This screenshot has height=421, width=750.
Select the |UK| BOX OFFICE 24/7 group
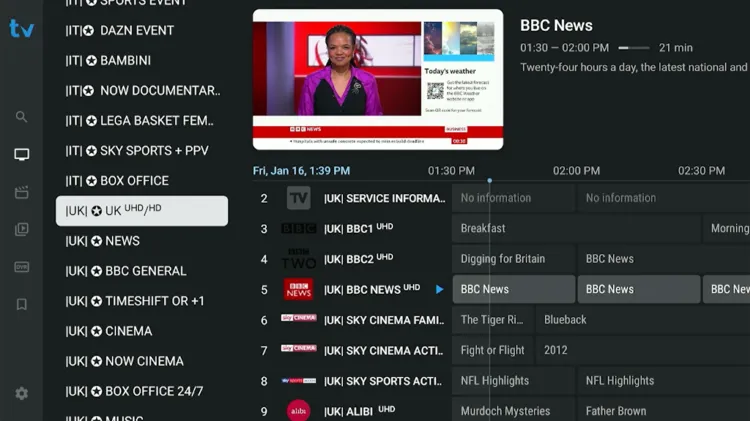pos(142,392)
